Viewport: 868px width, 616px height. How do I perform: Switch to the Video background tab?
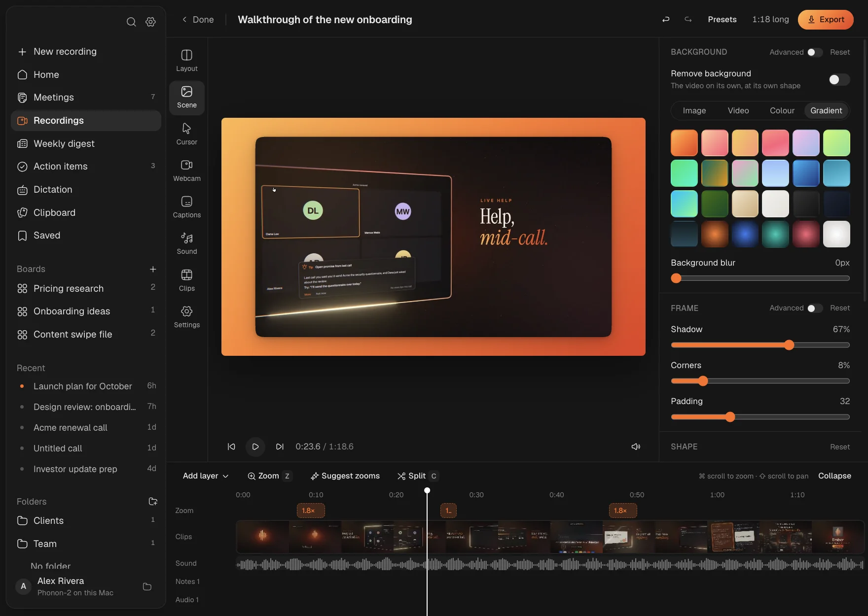click(x=738, y=110)
